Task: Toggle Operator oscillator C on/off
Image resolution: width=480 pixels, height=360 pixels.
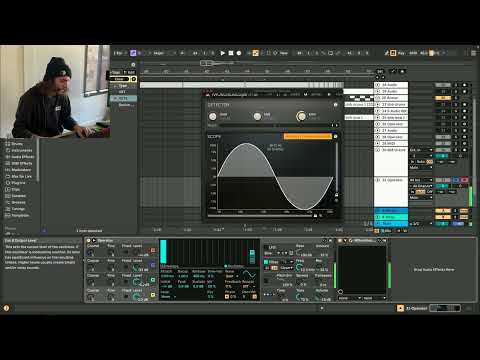Action: click(x=153, y=265)
